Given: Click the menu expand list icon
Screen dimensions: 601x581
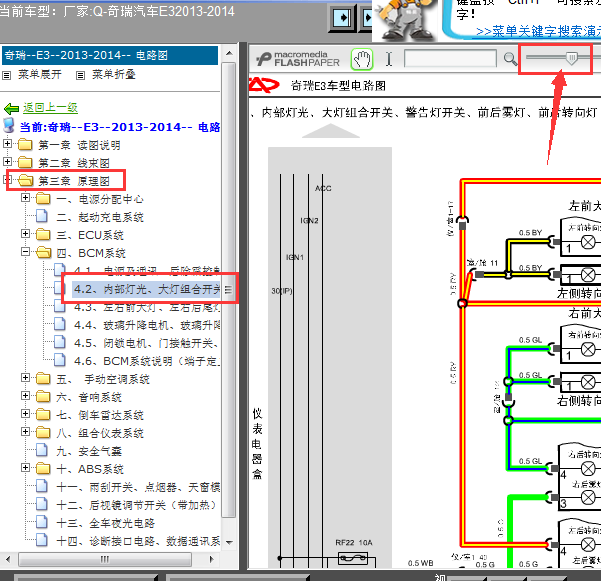Looking at the screenshot, I should tap(7, 75).
